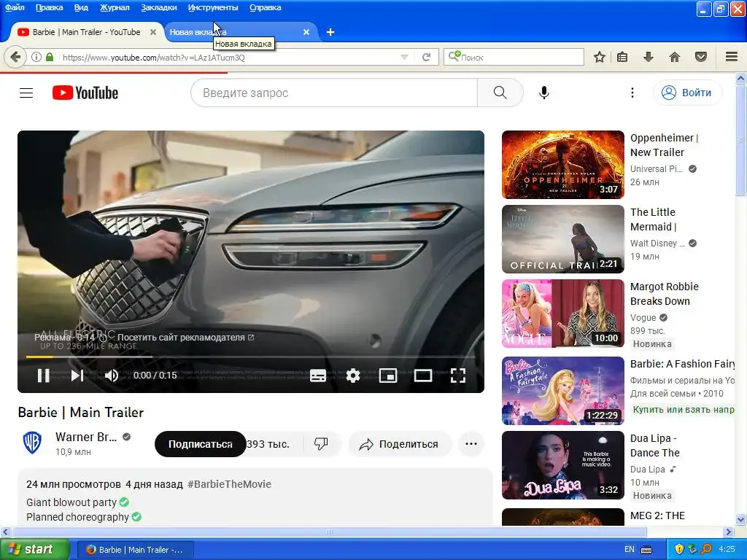
Task: Click the ad info icon next to Реклама
Action: [102, 338]
